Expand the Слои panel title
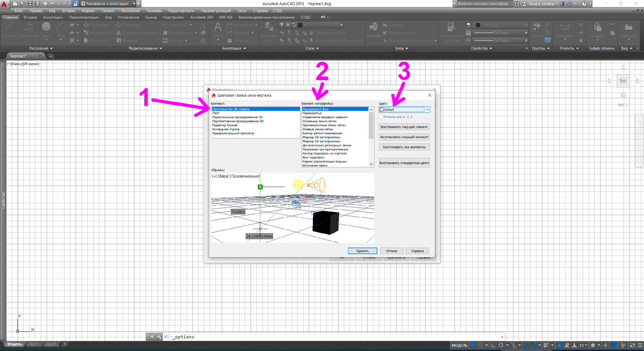The height and width of the screenshot is (351, 644). point(312,48)
